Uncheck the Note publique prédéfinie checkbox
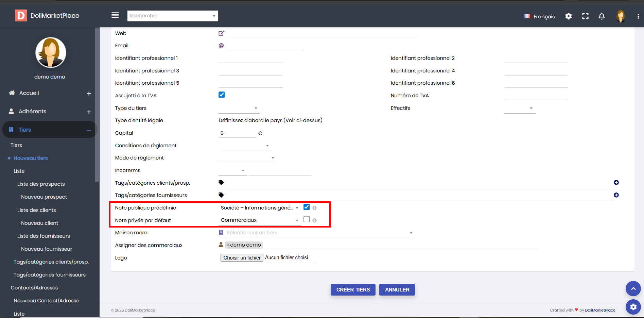Screen dimensions: 644x318 307,207
